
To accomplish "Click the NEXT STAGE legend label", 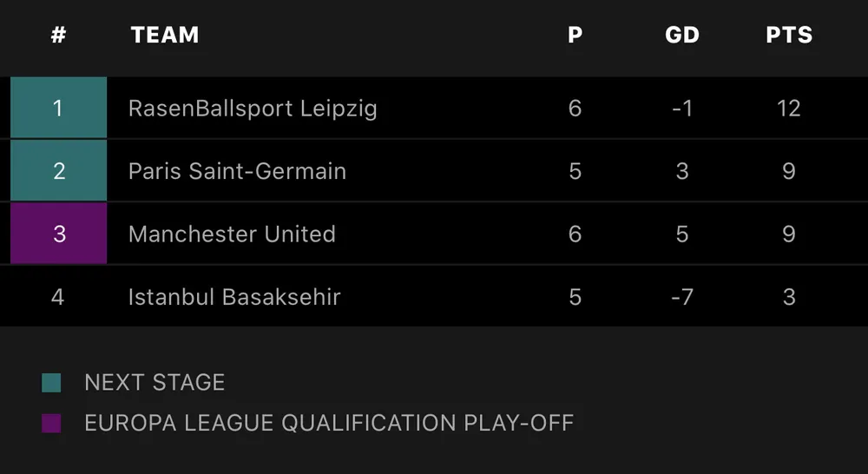I will tap(155, 383).
